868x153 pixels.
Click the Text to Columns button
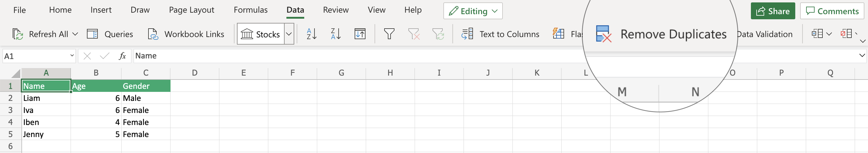click(500, 34)
